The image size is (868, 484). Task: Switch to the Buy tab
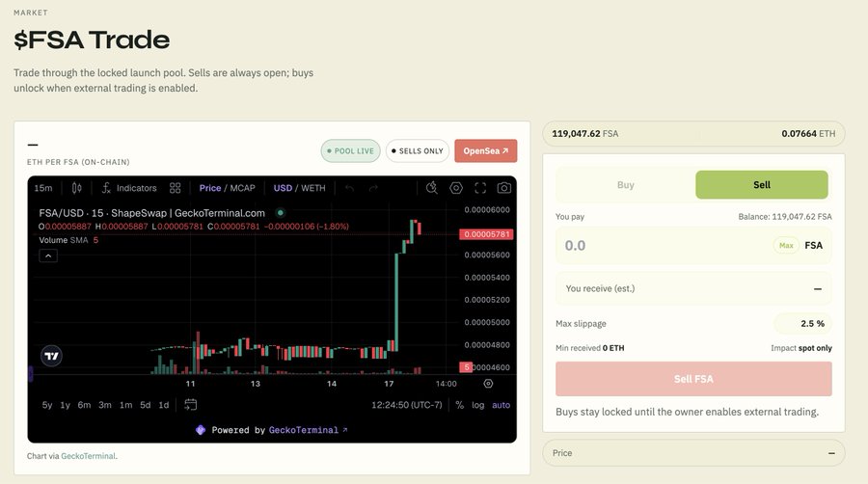(x=626, y=185)
